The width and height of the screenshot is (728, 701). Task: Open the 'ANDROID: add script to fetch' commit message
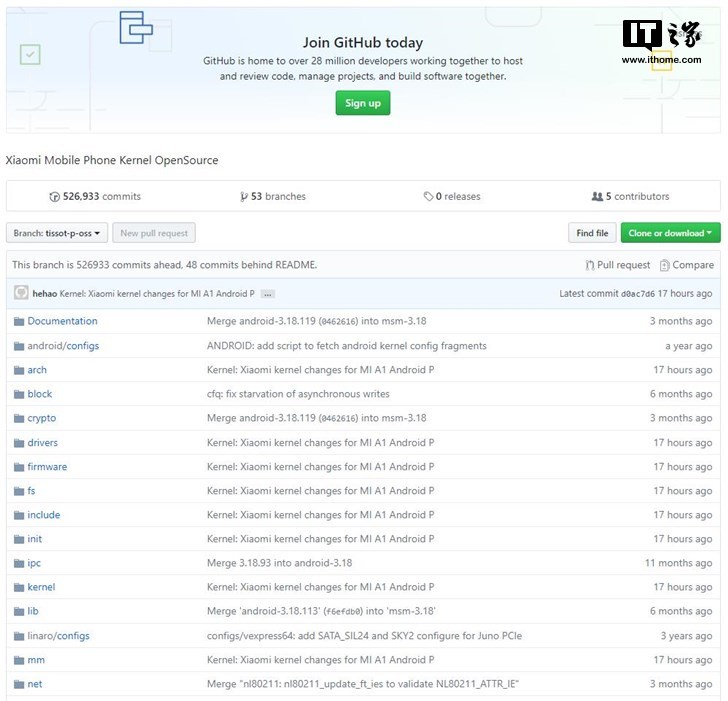click(x=347, y=346)
